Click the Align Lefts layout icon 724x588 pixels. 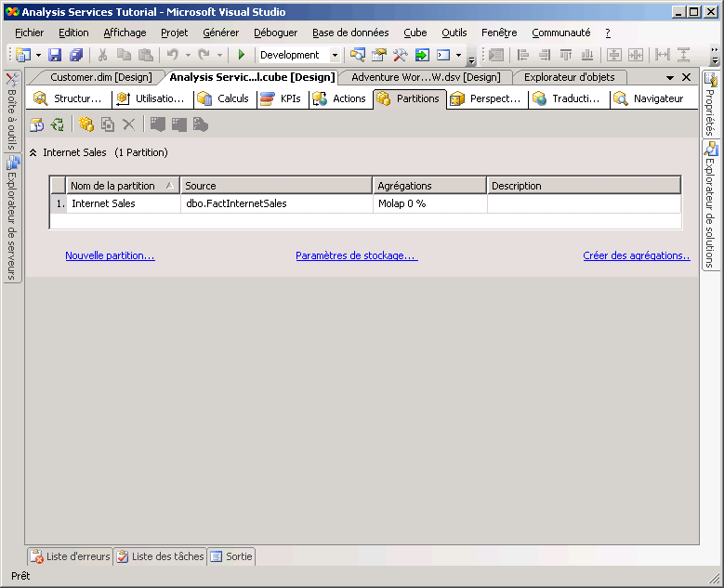click(522, 55)
